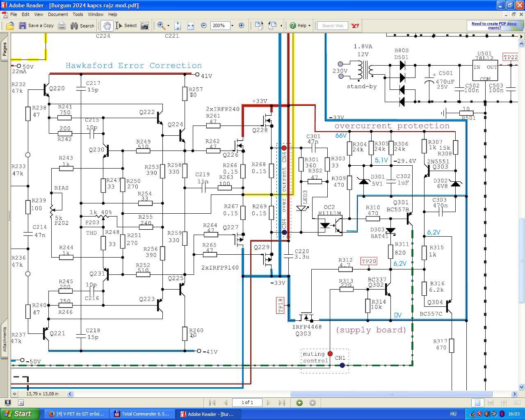Click the Print icon

pyautogui.click(x=62, y=25)
